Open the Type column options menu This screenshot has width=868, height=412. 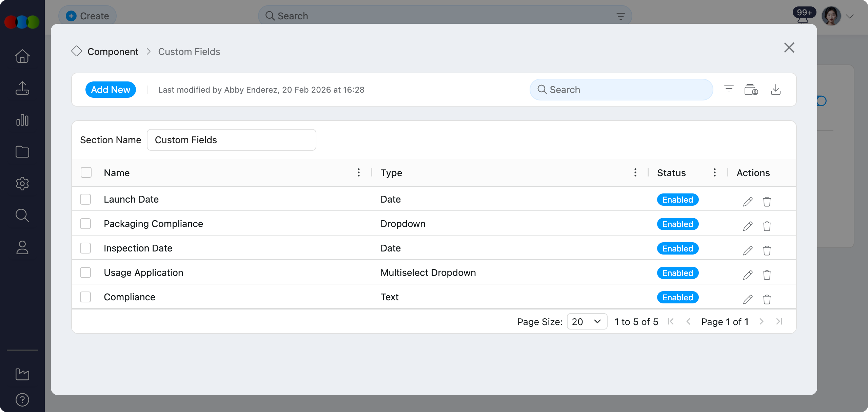click(x=635, y=172)
